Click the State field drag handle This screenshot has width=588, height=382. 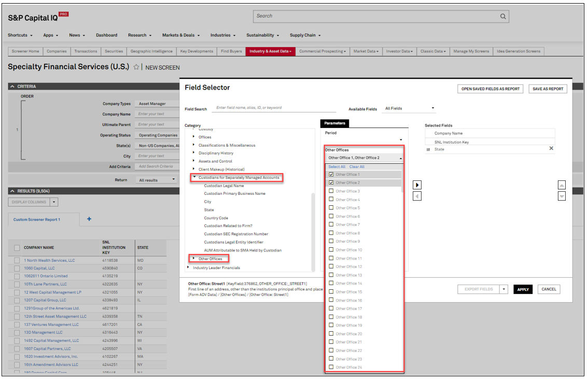428,150
